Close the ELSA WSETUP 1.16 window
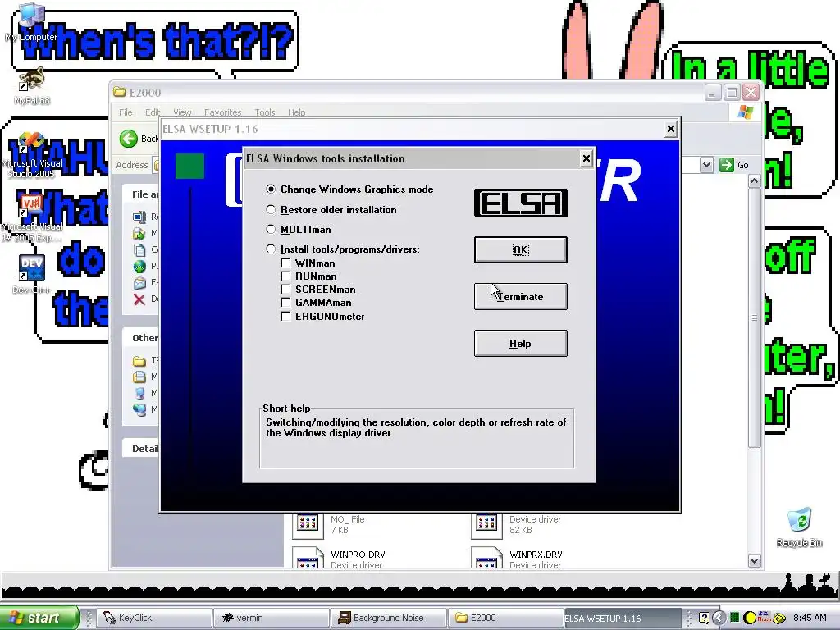 pos(670,129)
